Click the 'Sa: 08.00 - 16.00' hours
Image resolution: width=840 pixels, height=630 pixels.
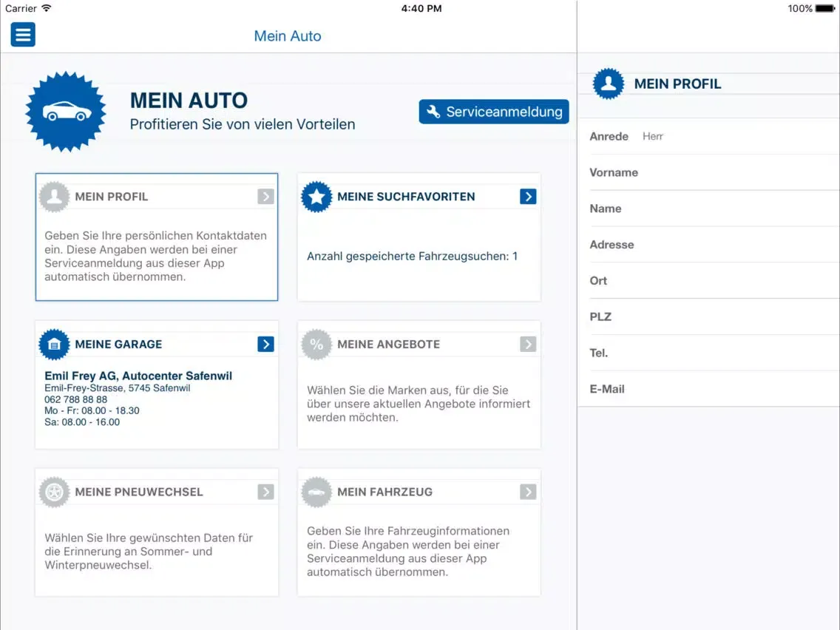pyautogui.click(x=82, y=422)
